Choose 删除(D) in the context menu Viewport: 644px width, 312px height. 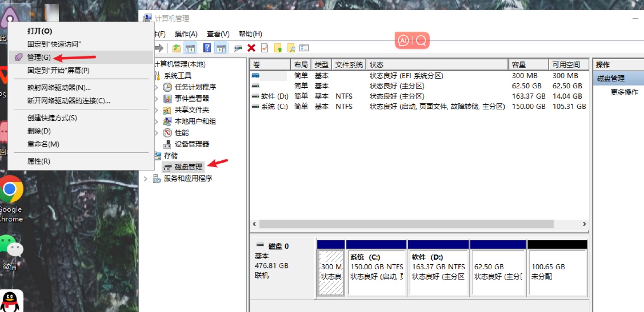(80, 131)
